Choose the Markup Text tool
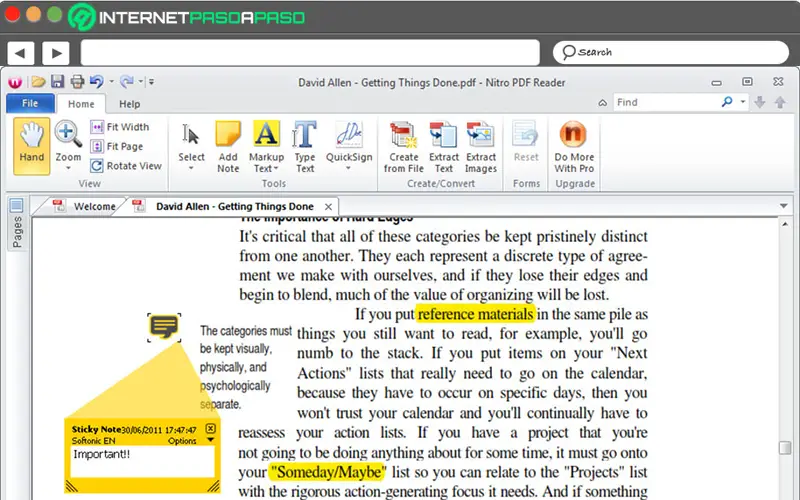800x500 pixels. (x=266, y=147)
